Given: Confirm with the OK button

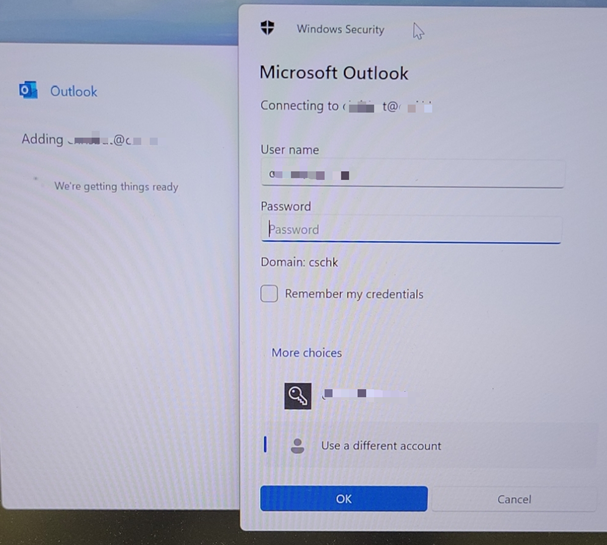Looking at the screenshot, I should pyautogui.click(x=344, y=499).
